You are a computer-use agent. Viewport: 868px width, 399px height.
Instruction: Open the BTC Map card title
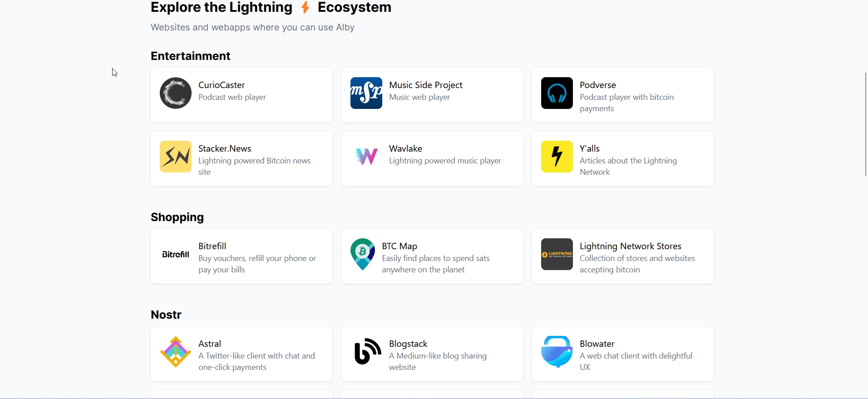tap(399, 246)
